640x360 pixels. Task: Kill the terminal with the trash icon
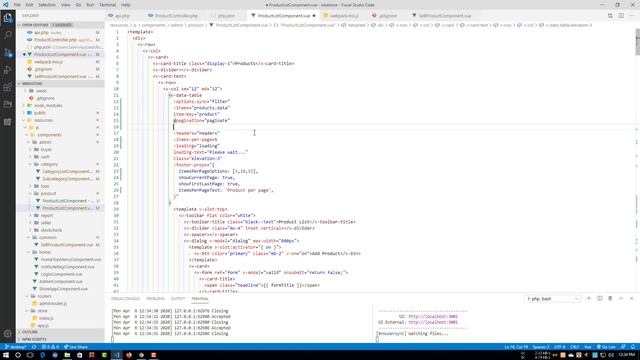coord(610,298)
